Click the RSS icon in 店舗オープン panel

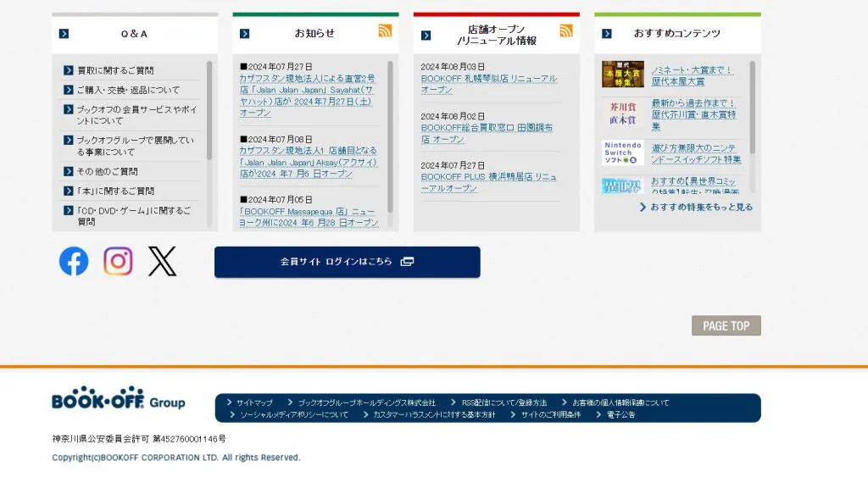[x=565, y=31]
